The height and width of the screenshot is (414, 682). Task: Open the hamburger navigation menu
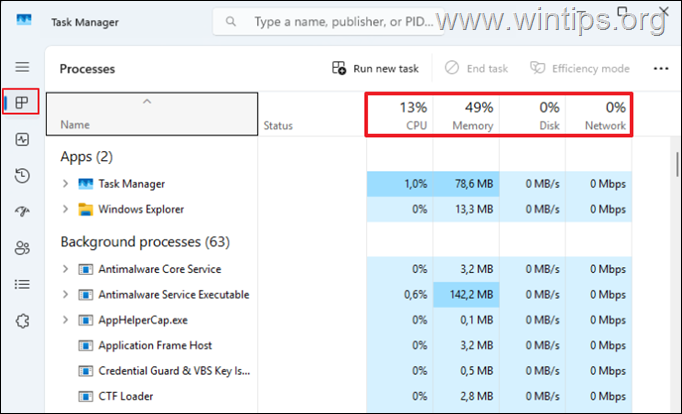[22, 67]
